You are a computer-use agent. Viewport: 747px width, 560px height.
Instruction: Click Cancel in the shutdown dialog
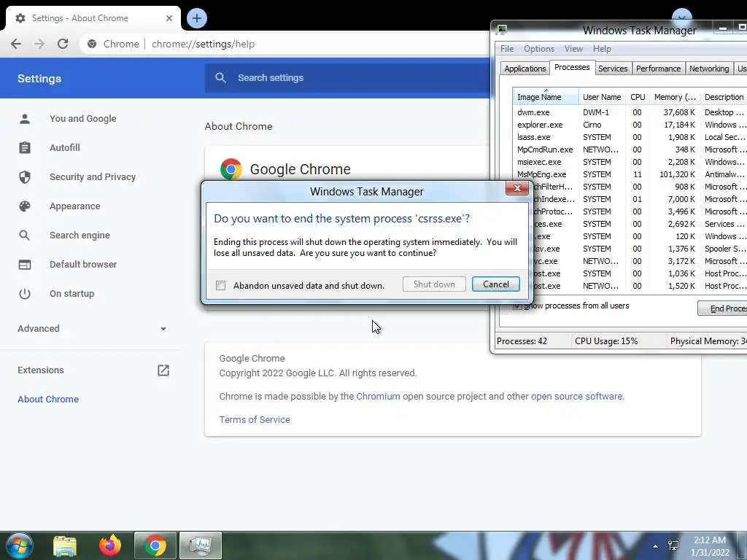pyautogui.click(x=496, y=284)
